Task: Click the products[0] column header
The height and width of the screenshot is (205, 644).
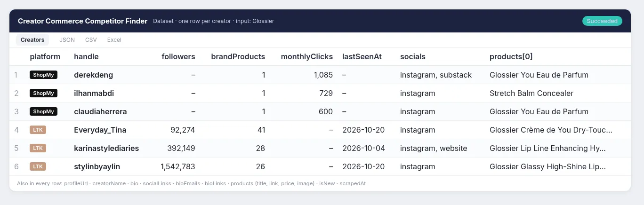Action: coord(511,56)
